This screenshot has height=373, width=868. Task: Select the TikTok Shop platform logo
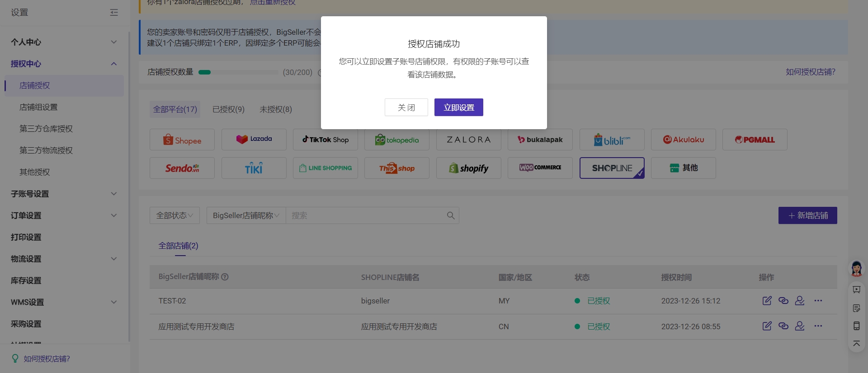pyautogui.click(x=325, y=140)
